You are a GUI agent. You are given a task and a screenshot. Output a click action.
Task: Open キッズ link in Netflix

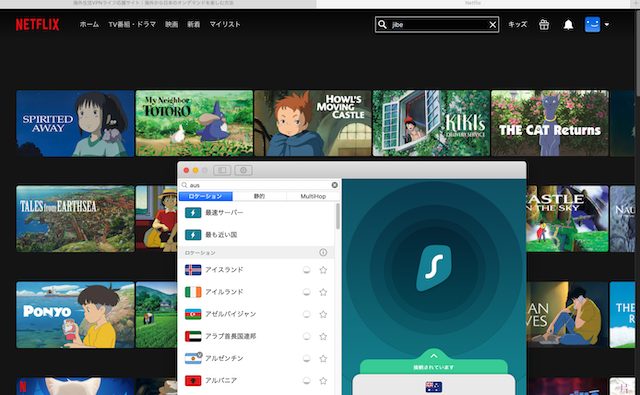click(x=518, y=24)
